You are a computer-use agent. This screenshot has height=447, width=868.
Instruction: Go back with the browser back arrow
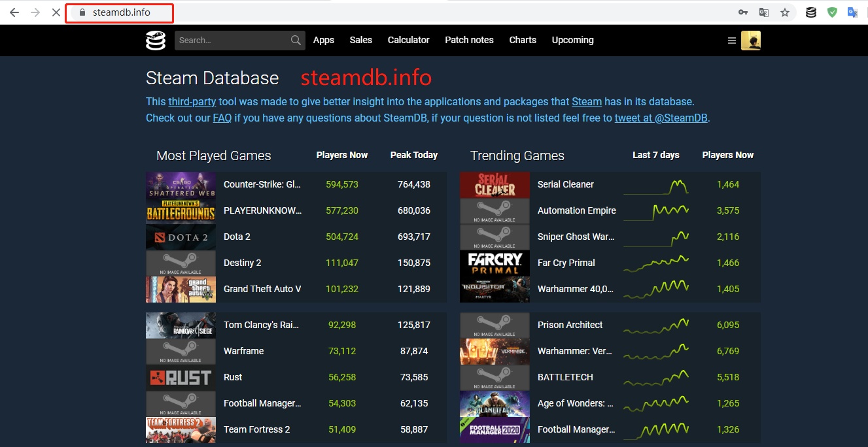point(14,12)
